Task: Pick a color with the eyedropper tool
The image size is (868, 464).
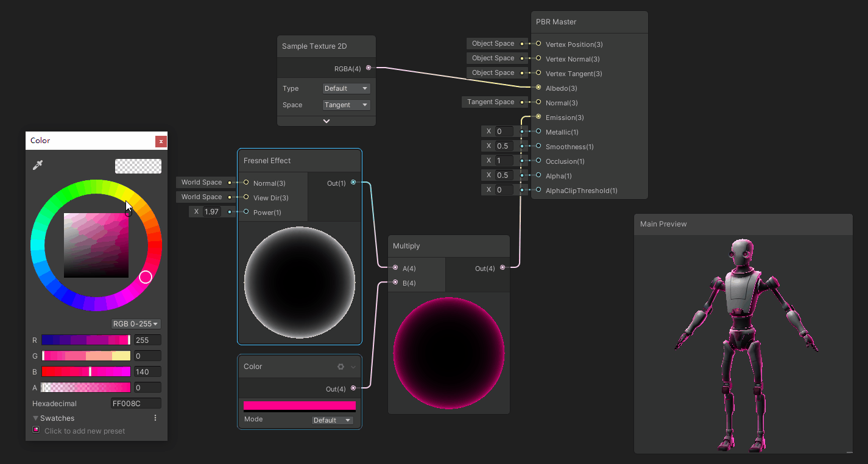Action: (x=38, y=165)
